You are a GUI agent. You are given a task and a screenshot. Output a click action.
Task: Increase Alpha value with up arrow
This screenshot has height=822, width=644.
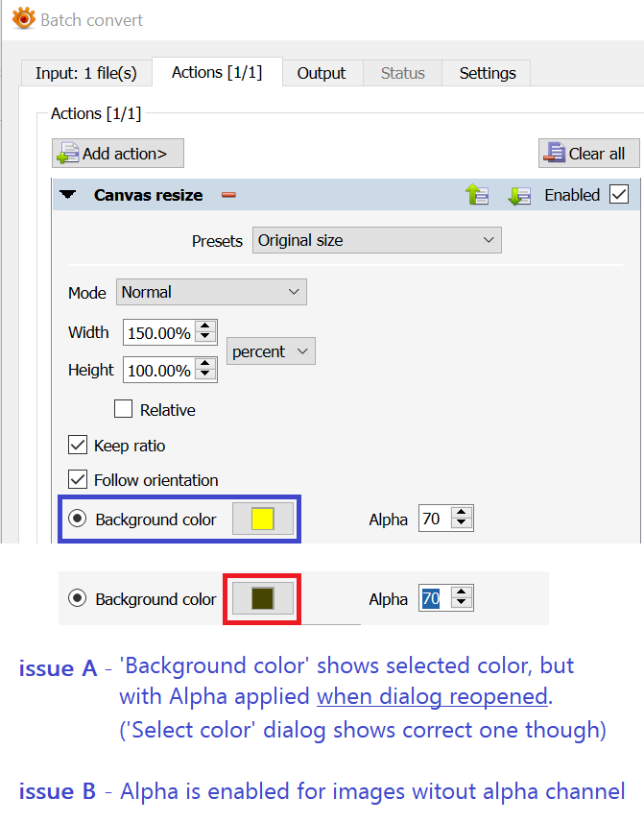[x=462, y=514]
